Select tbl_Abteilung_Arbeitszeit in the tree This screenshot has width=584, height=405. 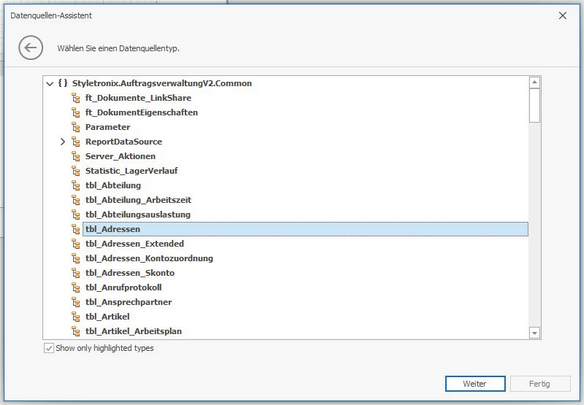point(138,200)
